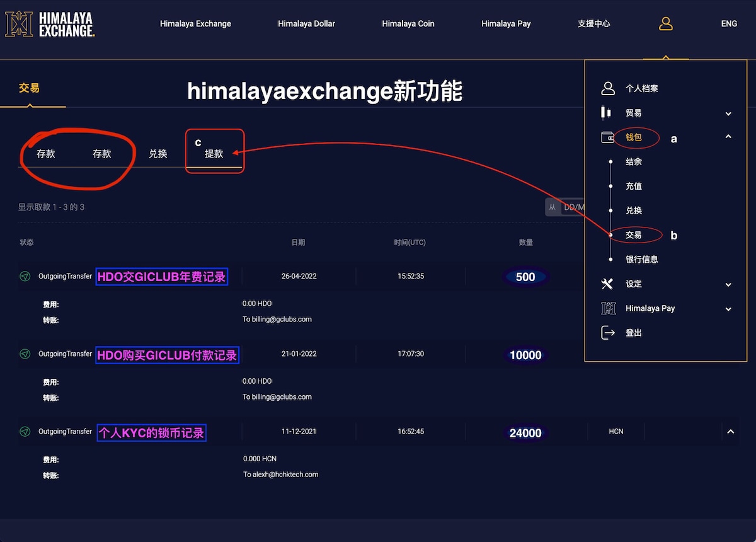
Task: Click the profile person icon beside 个人档案
Action: 607,88
